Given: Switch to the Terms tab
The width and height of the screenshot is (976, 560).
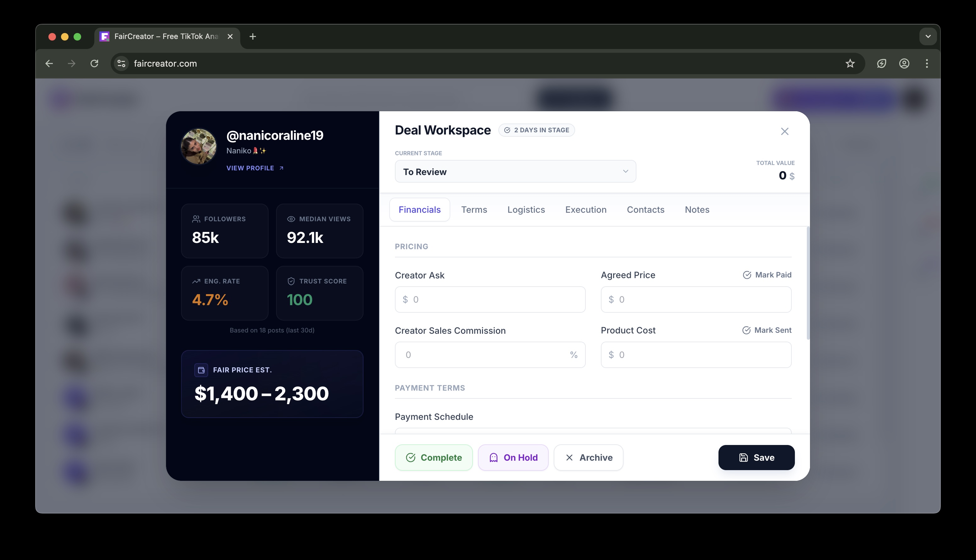Looking at the screenshot, I should point(474,210).
